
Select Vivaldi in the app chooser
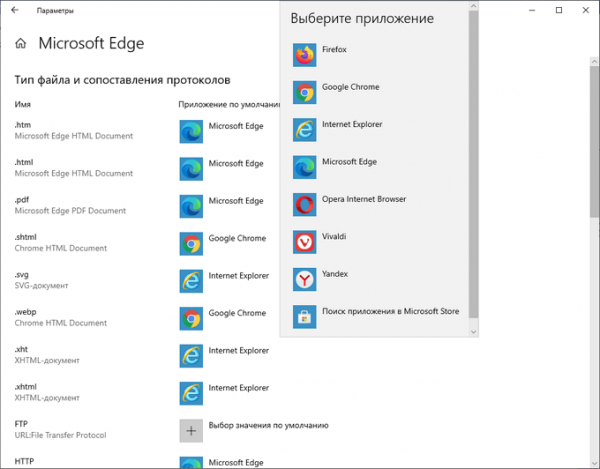point(376,242)
